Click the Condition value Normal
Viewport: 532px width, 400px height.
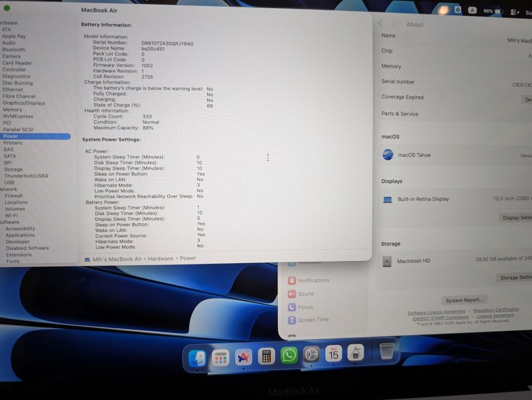[x=151, y=122]
